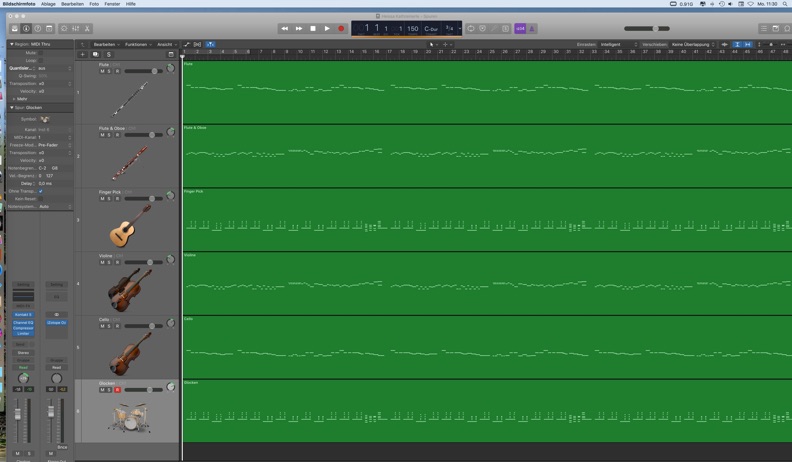Screen dimensions: 792x462
Task: Open the Kontakt 5 instrument slot
Action: pos(23,315)
